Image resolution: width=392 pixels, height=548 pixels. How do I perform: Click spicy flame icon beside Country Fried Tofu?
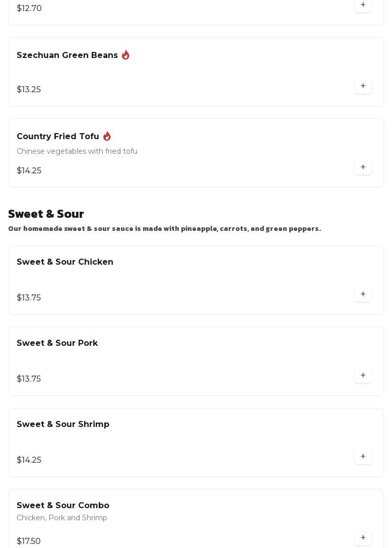tap(106, 136)
